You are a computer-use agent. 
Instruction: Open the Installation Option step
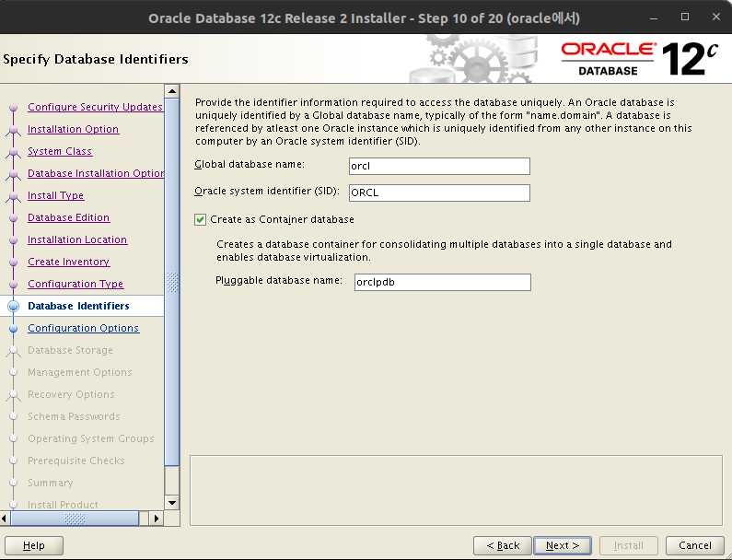[x=74, y=129]
